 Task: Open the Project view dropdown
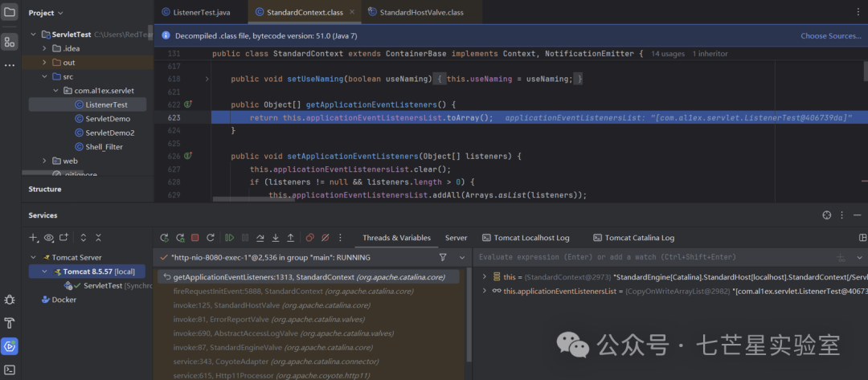46,13
